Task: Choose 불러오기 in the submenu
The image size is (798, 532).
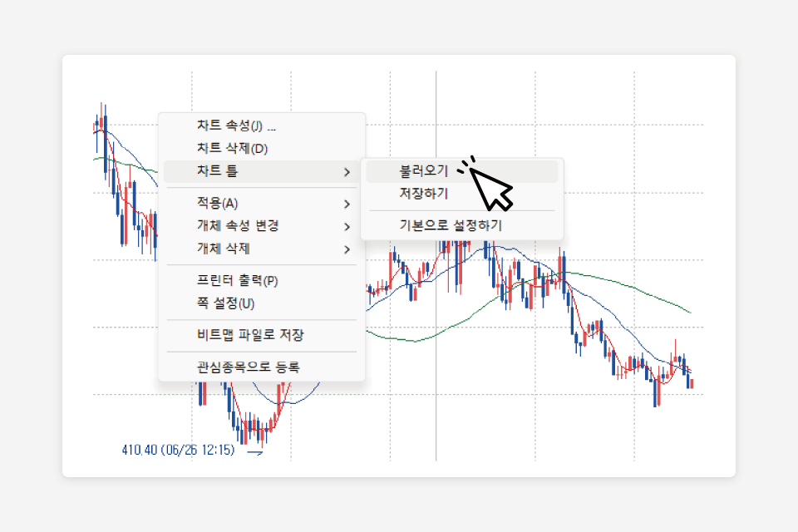Action: 423,171
